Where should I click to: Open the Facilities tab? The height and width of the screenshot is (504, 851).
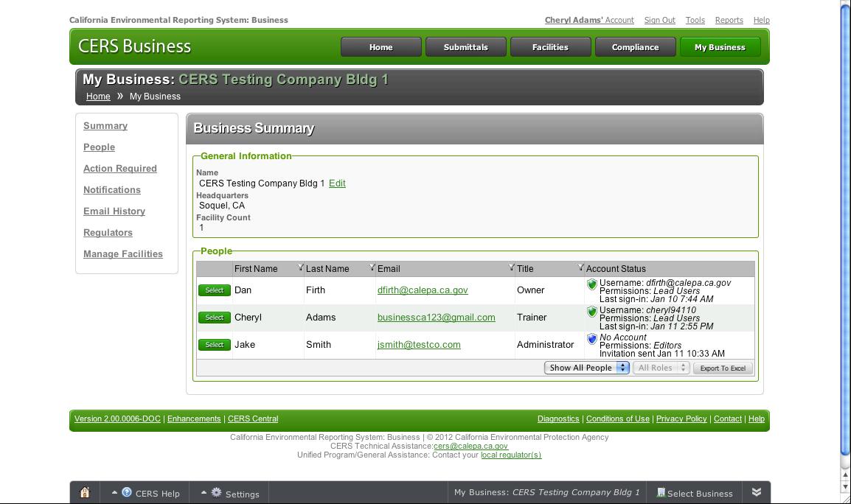coord(550,47)
